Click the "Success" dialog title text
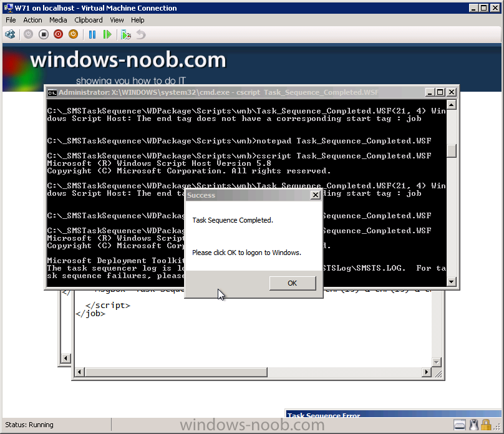Viewport: 504px width, 434px height. [201, 195]
